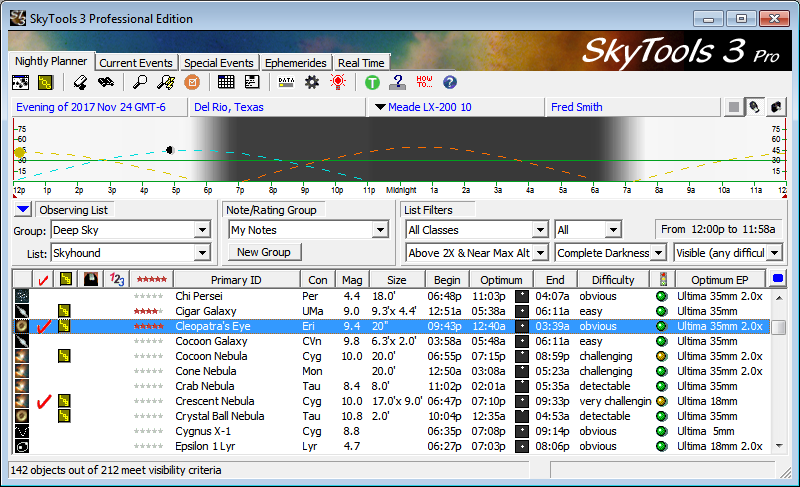Open the How To guide icon
Screen dimensions: 800x487
pyautogui.click(x=423, y=82)
